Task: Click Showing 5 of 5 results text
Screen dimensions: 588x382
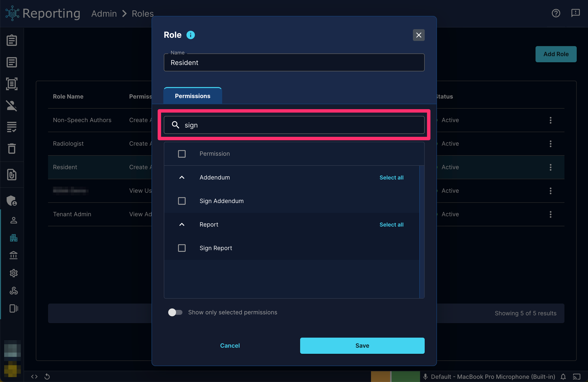Action: click(x=525, y=313)
